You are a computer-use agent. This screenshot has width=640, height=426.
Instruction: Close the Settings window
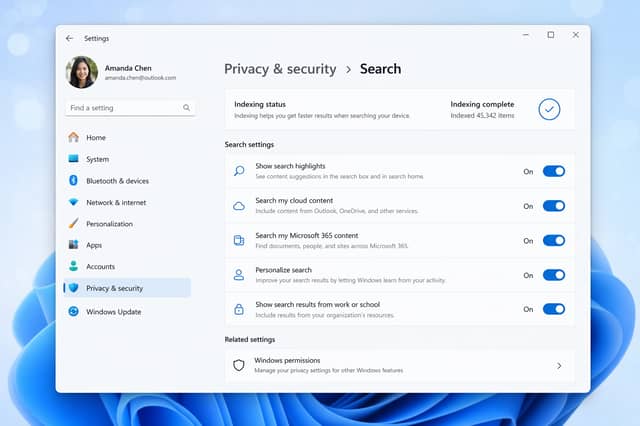(x=576, y=35)
